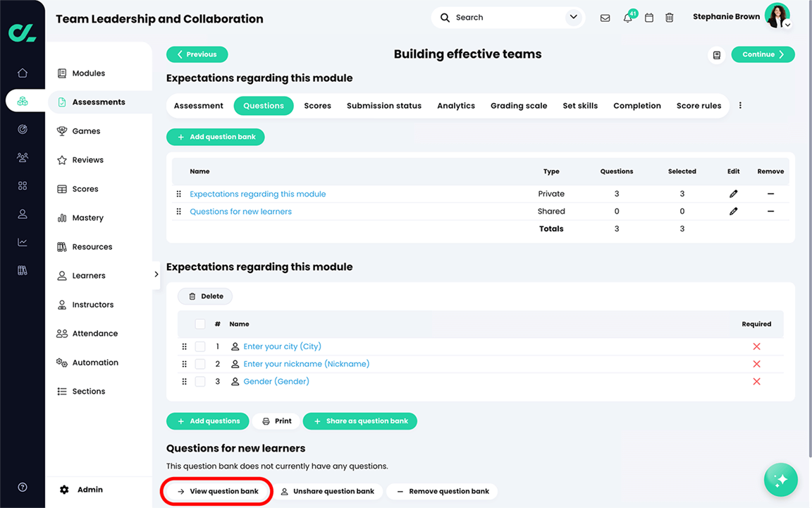
Task: Click the AI sparkle assistant button
Action: [780, 480]
